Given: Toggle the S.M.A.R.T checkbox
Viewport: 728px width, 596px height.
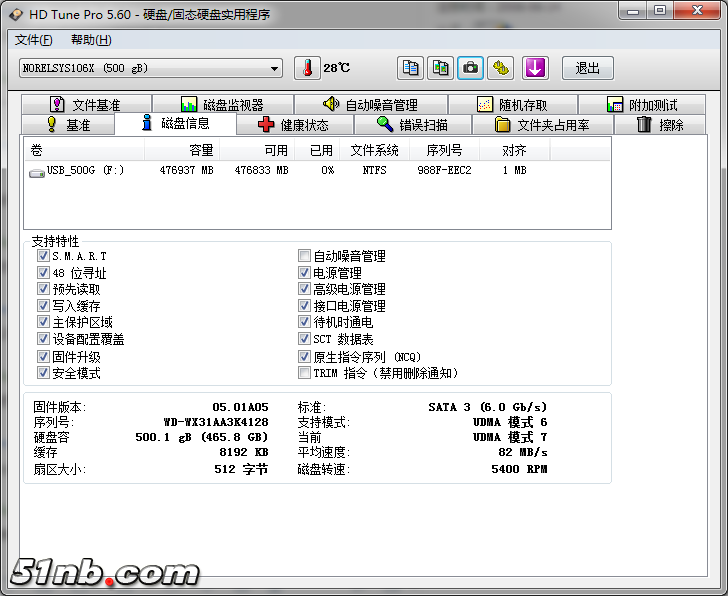Looking at the screenshot, I should (x=43, y=257).
